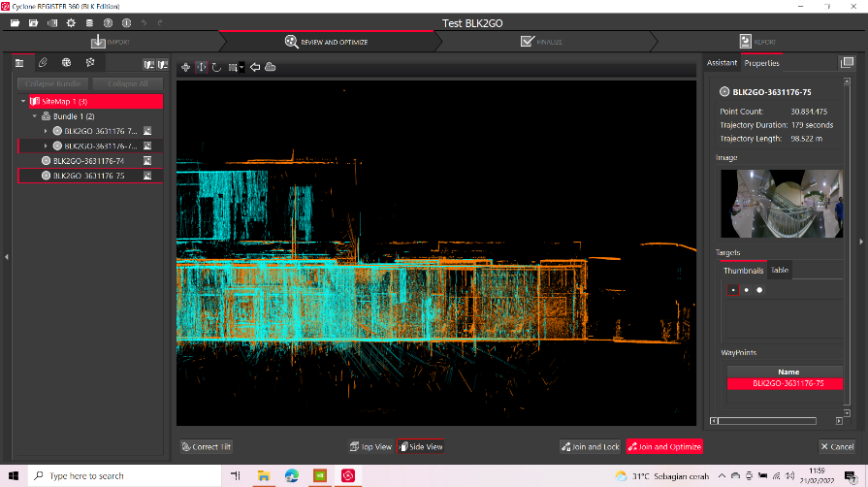Switch to the fourth left panel tab icon

(x=90, y=63)
